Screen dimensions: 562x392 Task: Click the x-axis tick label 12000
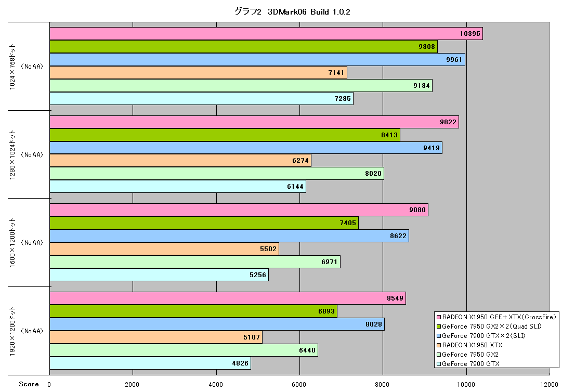(549, 385)
